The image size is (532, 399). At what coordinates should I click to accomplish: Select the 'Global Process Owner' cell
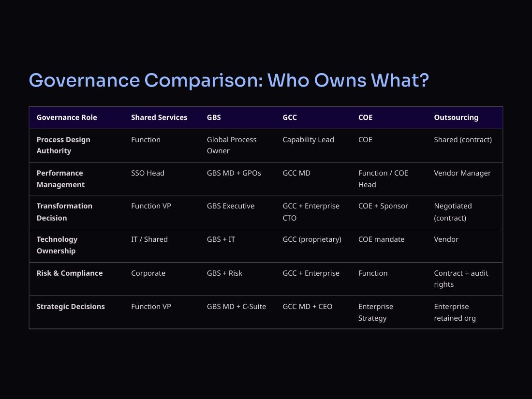point(232,145)
